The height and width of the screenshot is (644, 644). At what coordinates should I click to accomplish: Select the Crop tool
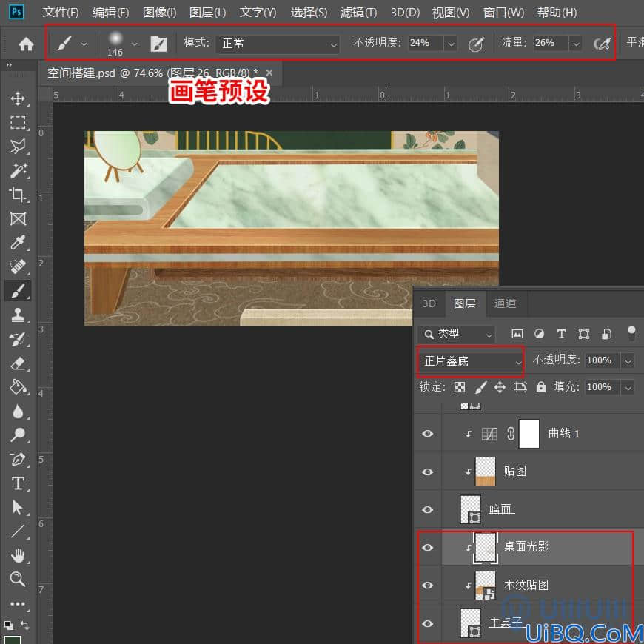point(18,194)
